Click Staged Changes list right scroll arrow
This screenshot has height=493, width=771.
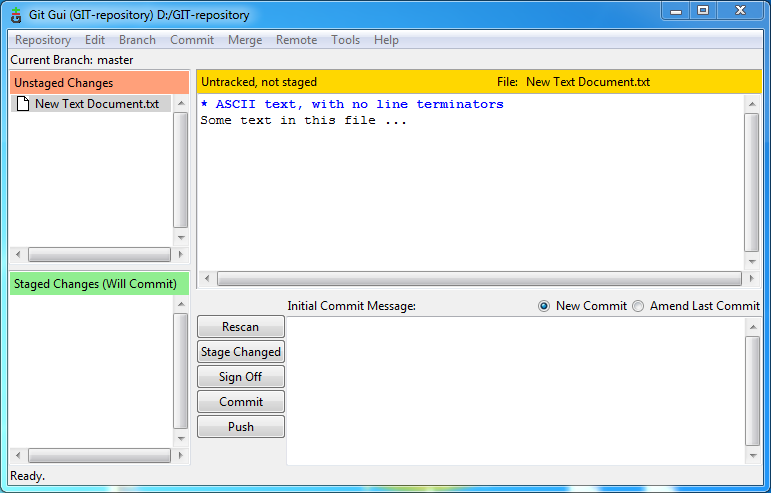pos(180,456)
